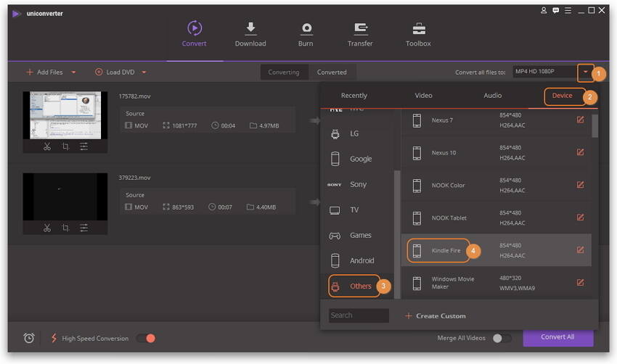Open the Convert section

point(195,34)
